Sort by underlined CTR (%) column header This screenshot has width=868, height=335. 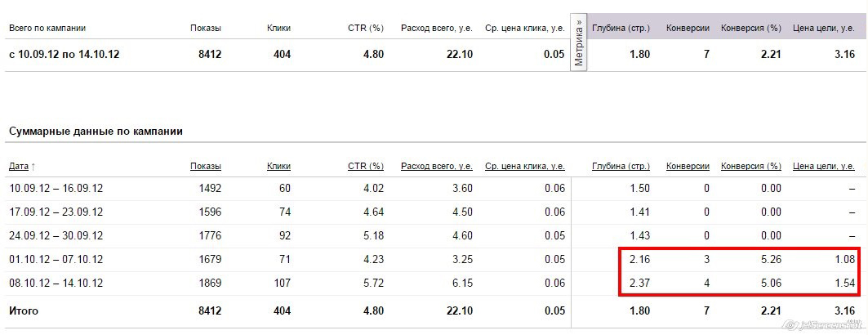pos(366,166)
